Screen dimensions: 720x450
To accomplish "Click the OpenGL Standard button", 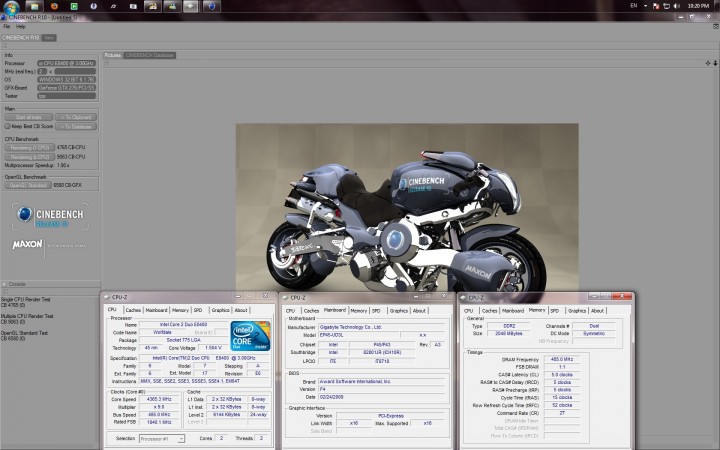I will pos(28,185).
